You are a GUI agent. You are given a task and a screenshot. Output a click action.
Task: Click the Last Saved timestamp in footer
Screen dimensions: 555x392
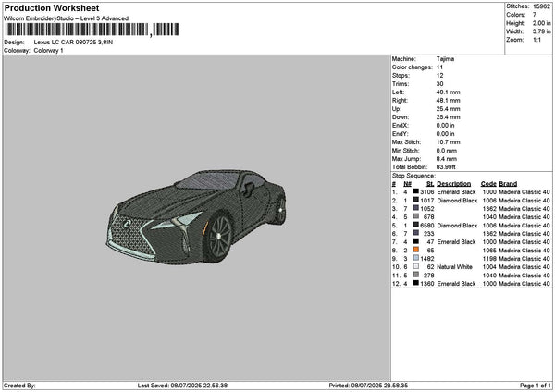coord(182,386)
